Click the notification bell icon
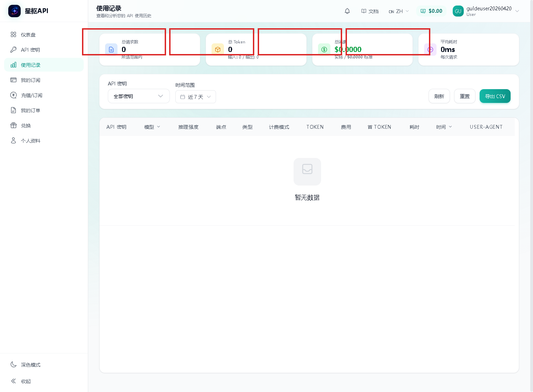 pyautogui.click(x=347, y=11)
